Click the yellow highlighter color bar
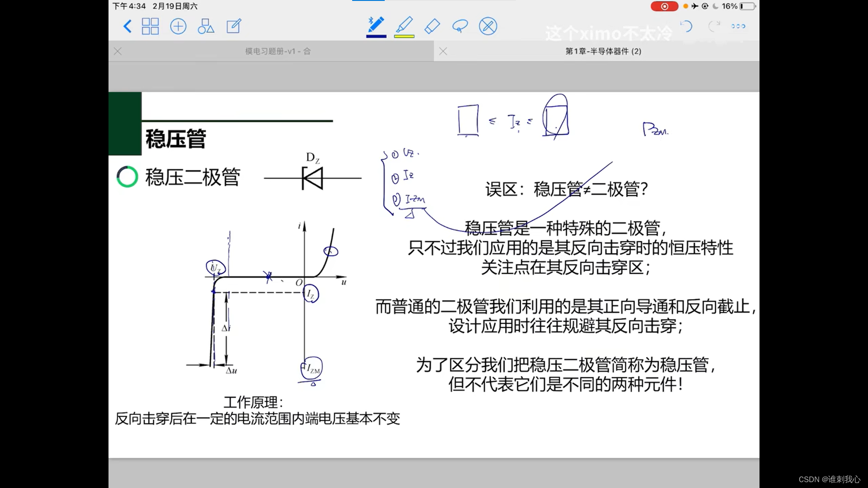This screenshot has width=868, height=488. (x=404, y=36)
